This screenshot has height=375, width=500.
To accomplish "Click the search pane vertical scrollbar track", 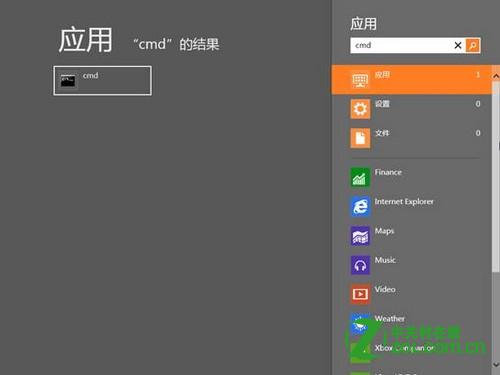I will point(496,317).
